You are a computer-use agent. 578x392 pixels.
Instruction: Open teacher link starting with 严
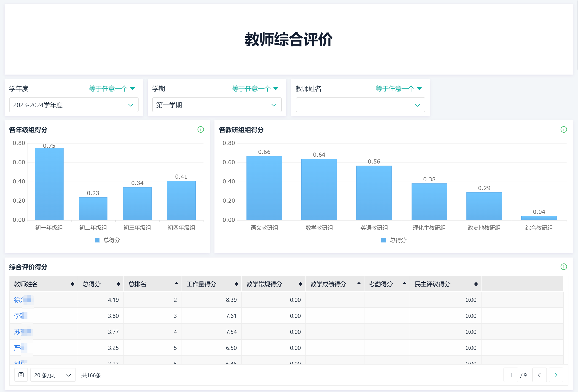[x=20, y=348]
